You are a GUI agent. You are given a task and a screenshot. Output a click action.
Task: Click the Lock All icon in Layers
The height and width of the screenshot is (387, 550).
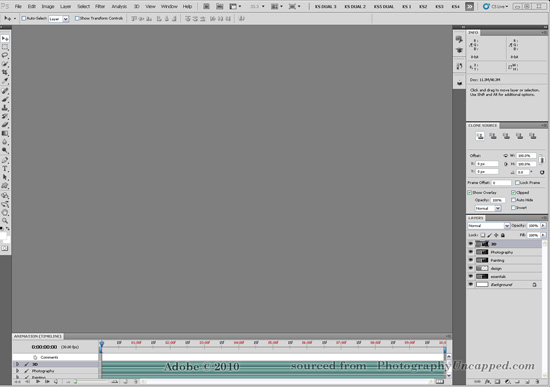click(503, 235)
